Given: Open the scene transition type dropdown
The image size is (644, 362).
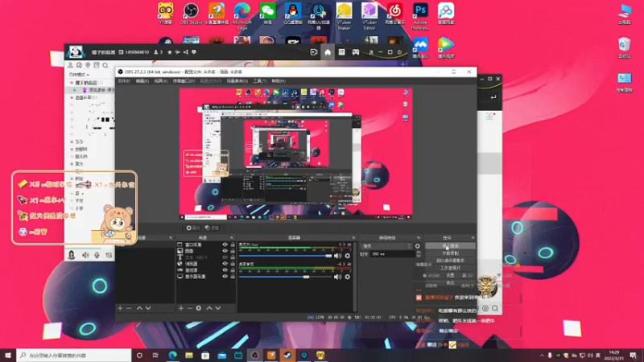Looking at the screenshot, I should [x=386, y=246].
